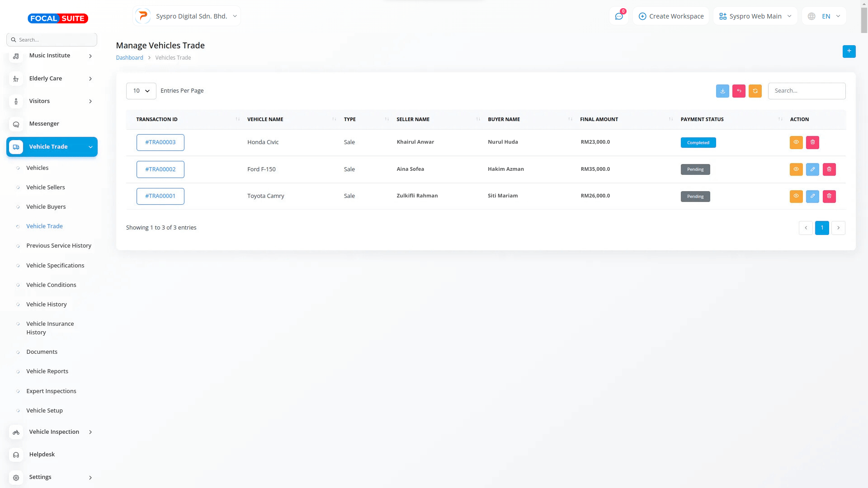Screen dimensions: 868x488
Task: Open Vehicle Sellers in the sidebar
Action: 46,187
